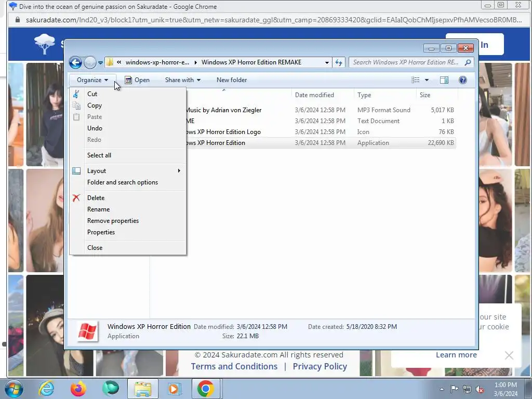Image resolution: width=532 pixels, height=399 pixels.
Task: Click Learn more in cookie notice
Action: 456,355
